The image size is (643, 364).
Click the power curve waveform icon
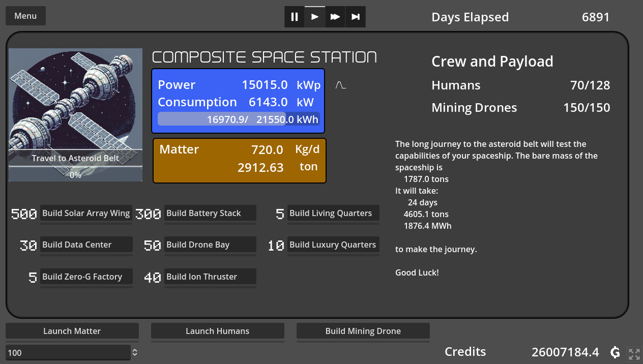click(x=340, y=85)
